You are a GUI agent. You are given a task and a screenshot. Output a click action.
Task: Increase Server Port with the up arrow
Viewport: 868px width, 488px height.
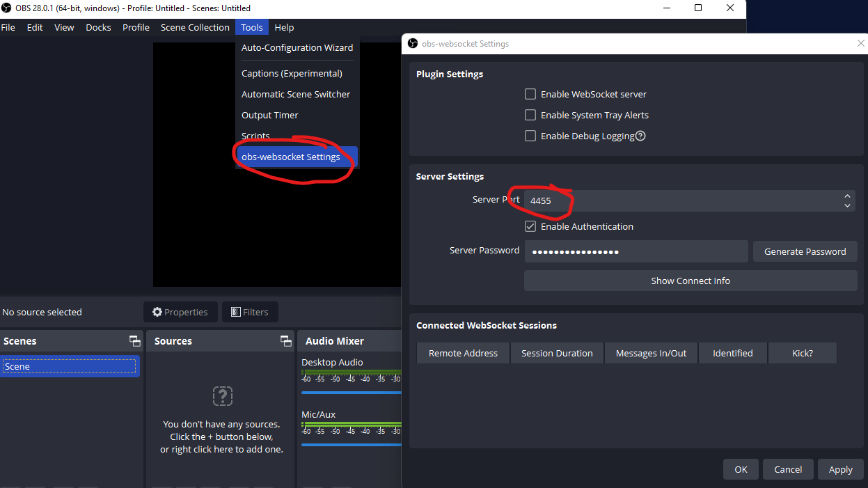coord(847,196)
